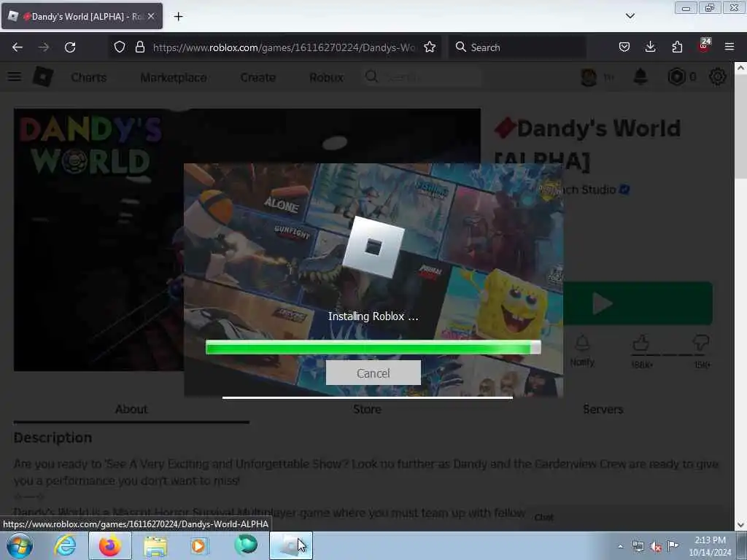Switch to Firefox in the taskbar
The height and width of the screenshot is (560, 747).
[110, 545]
